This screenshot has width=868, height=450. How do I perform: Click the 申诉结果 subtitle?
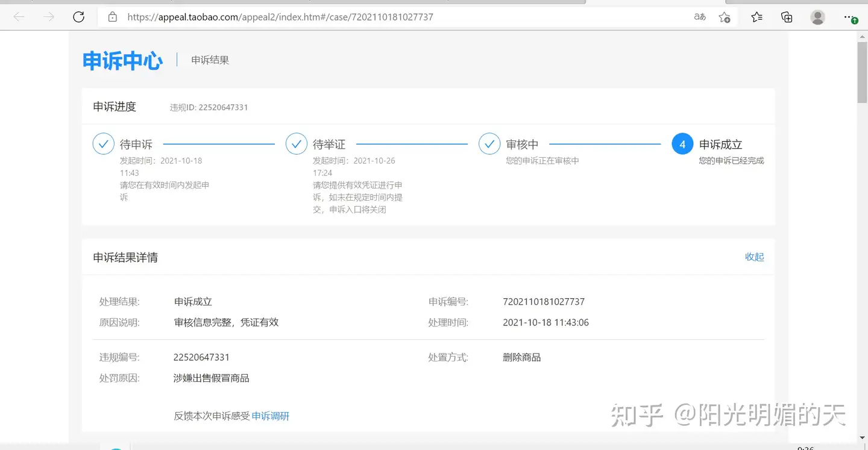click(210, 60)
